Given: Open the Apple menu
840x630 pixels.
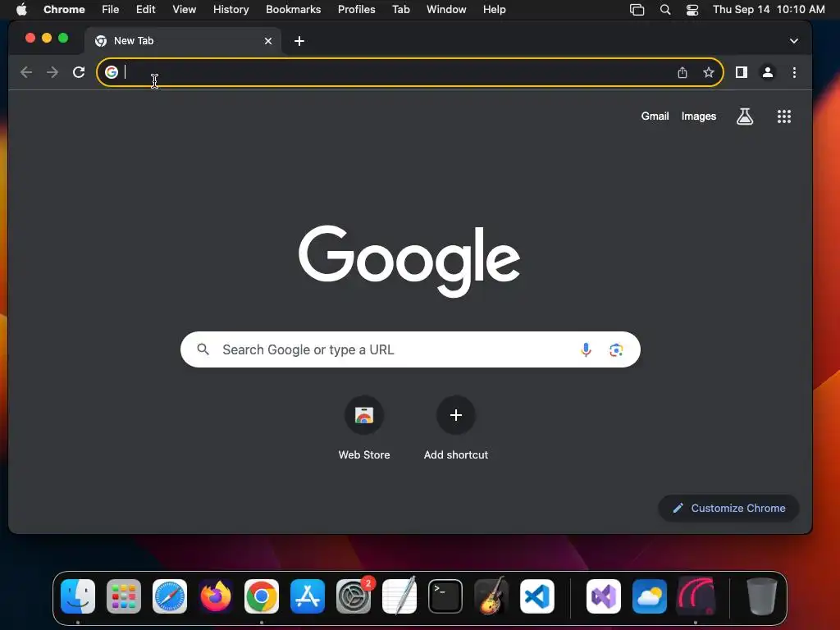Looking at the screenshot, I should [x=21, y=10].
